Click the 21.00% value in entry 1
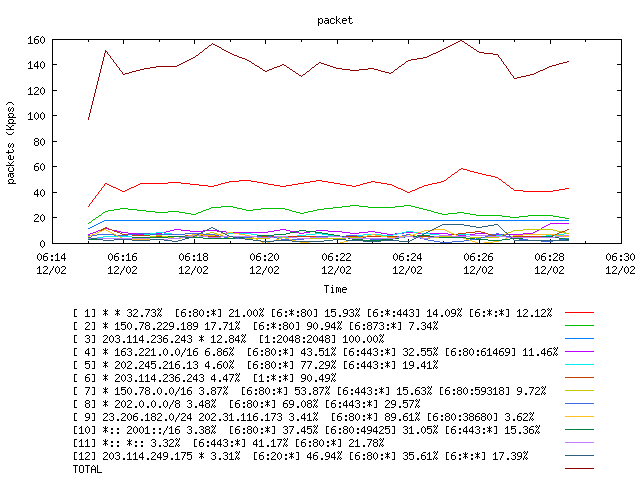 tap(246, 313)
